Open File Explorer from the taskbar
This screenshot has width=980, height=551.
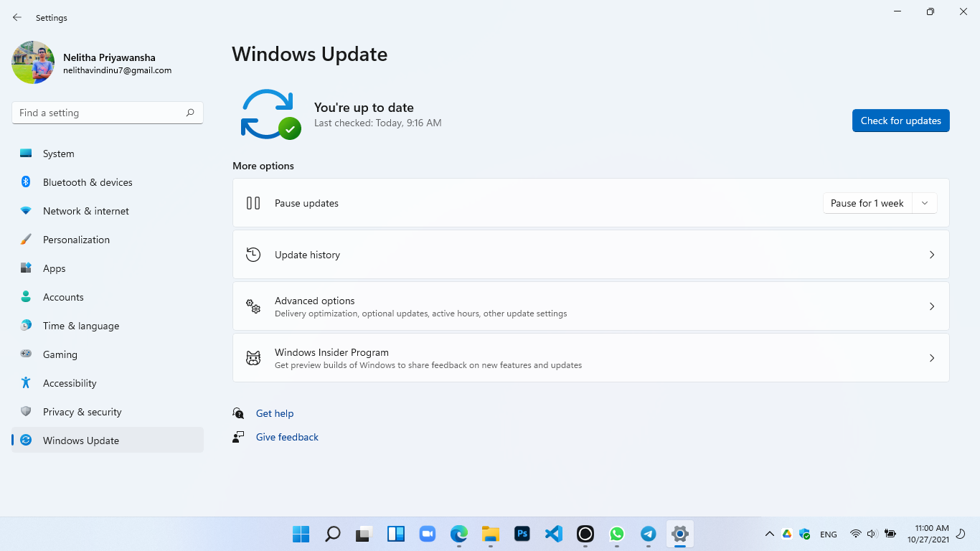(x=491, y=534)
